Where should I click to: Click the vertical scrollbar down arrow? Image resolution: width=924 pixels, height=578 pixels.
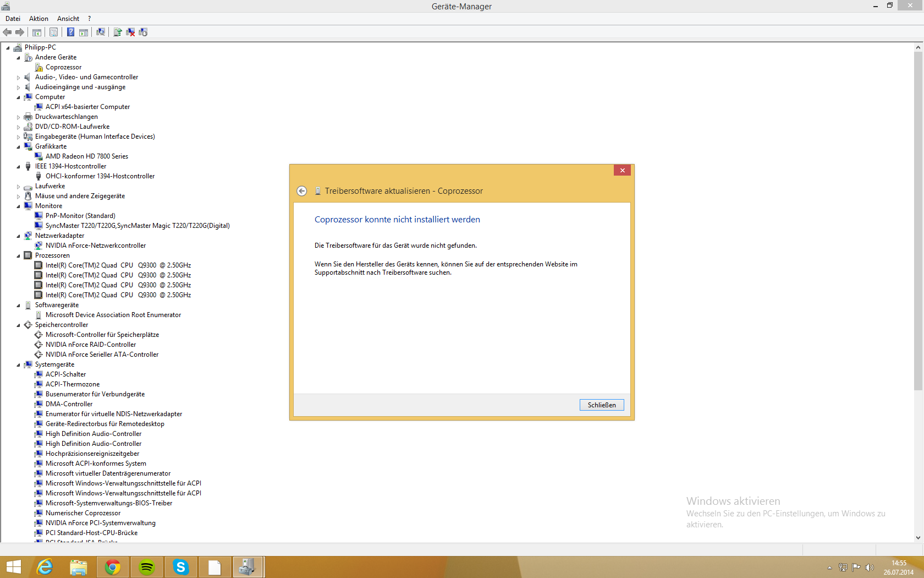tap(918, 538)
